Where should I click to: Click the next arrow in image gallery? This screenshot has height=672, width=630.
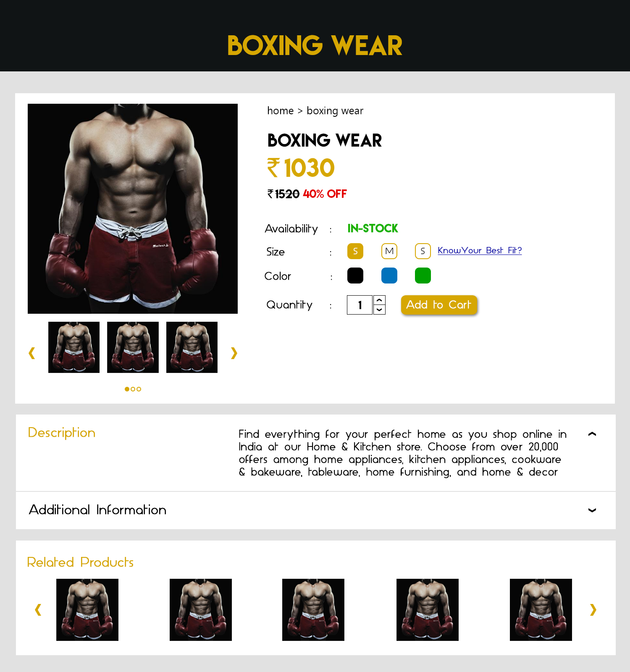coord(234,353)
